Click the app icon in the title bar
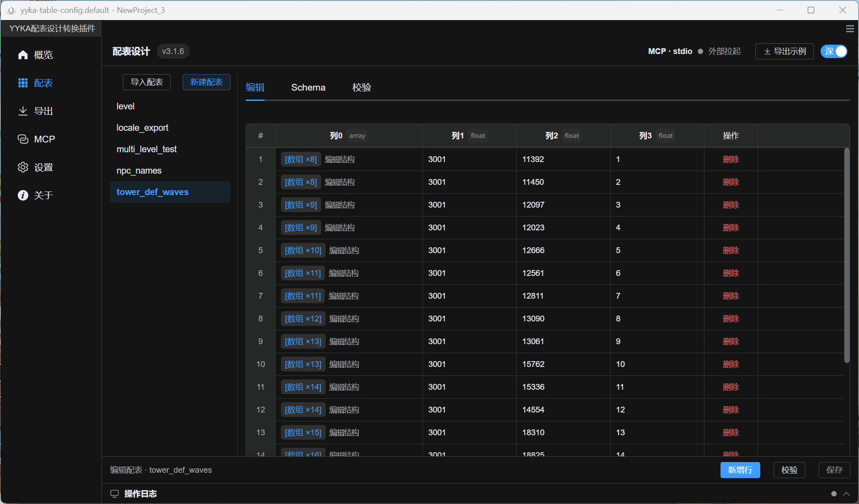This screenshot has width=859, height=504. [11, 10]
